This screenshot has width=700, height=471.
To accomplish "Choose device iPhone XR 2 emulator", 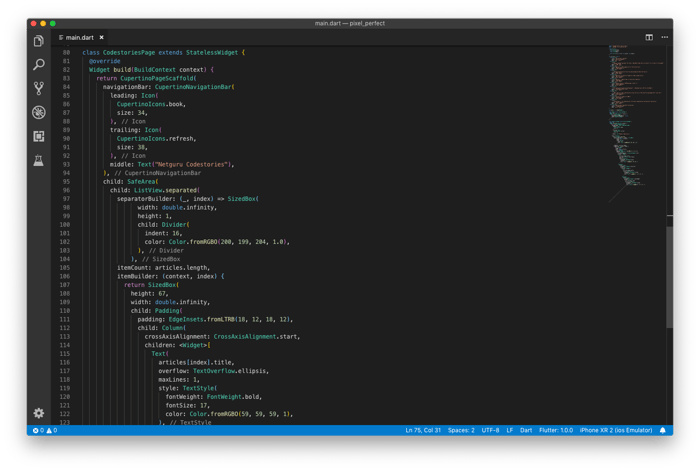I will 615,430.
